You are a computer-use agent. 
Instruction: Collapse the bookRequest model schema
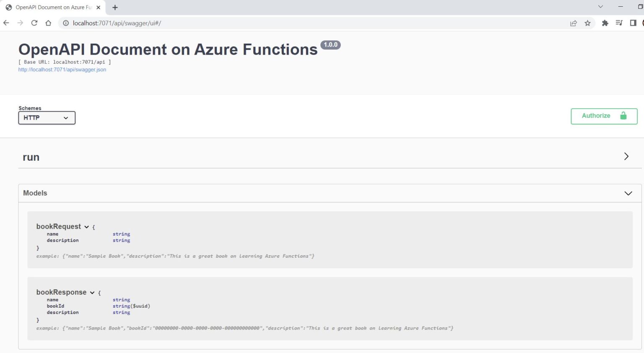87,227
